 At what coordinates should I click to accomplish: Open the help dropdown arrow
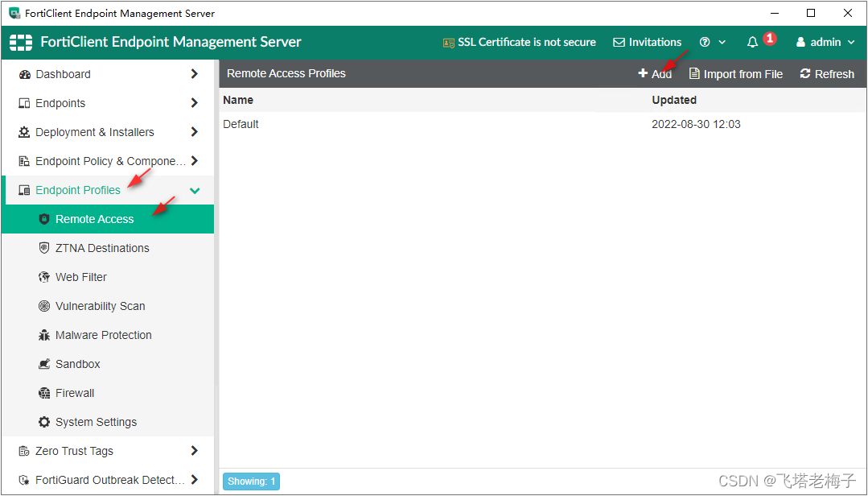click(x=722, y=43)
